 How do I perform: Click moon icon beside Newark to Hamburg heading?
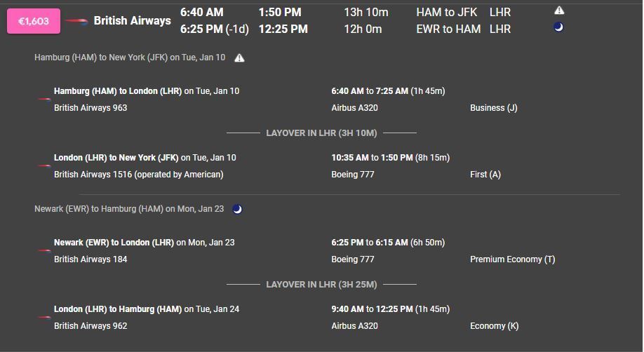click(237, 209)
